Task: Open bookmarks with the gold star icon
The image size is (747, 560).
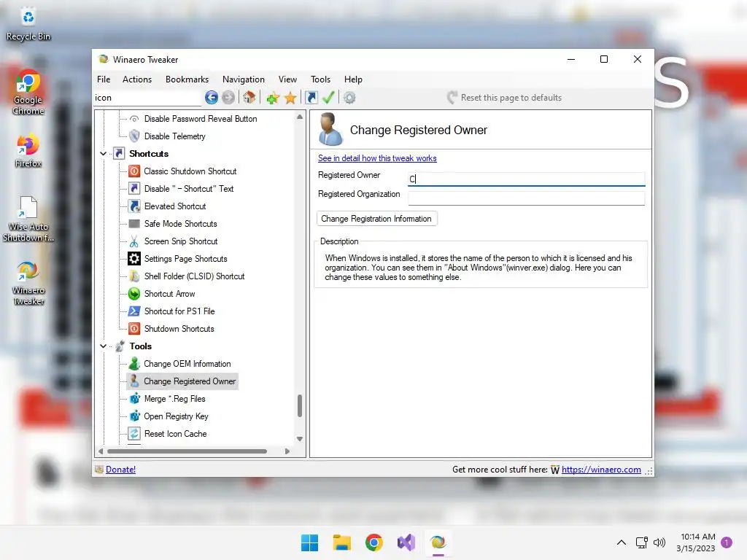Action: tap(290, 98)
